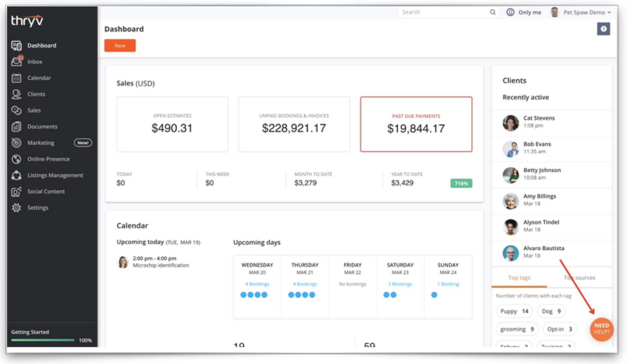Screen dimensions: 630x364
Task: Click the Clients sidebar icon
Action: (16, 94)
